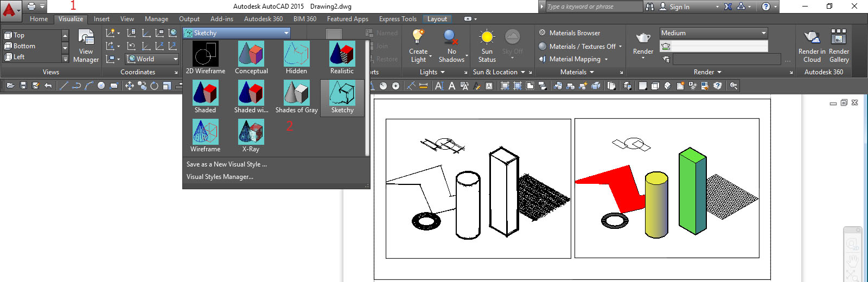Click the Undo arrow toolbar icon
This screenshot has width=868, height=282.
48,86
